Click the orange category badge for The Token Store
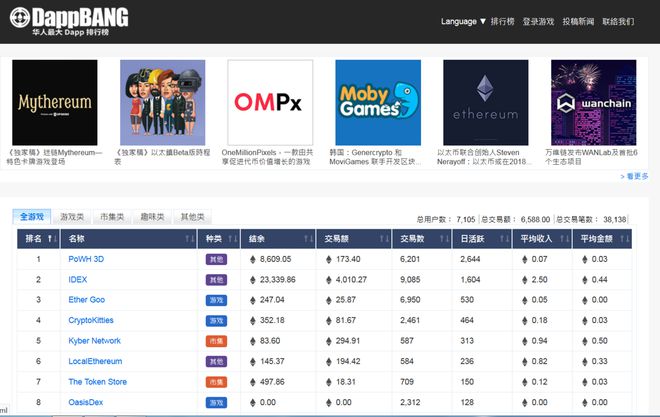Viewport: 660px width, 417px height. click(216, 382)
